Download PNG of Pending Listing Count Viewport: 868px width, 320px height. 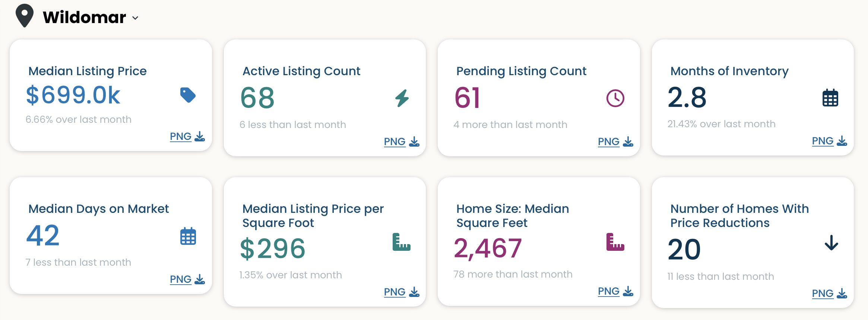(615, 142)
